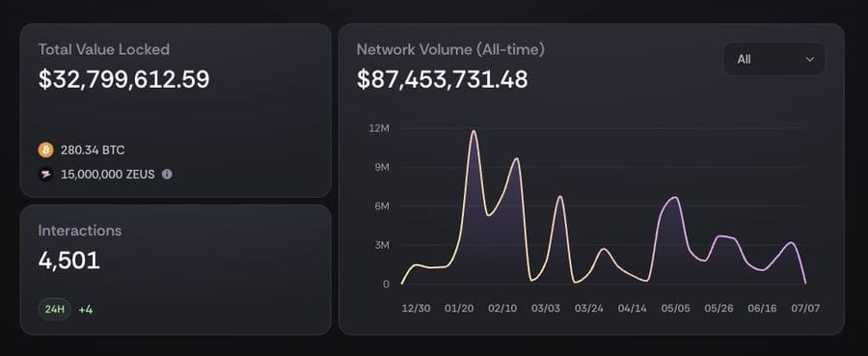Click the 6M y-axis label
This screenshot has width=868, height=356.
click(x=382, y=205)
